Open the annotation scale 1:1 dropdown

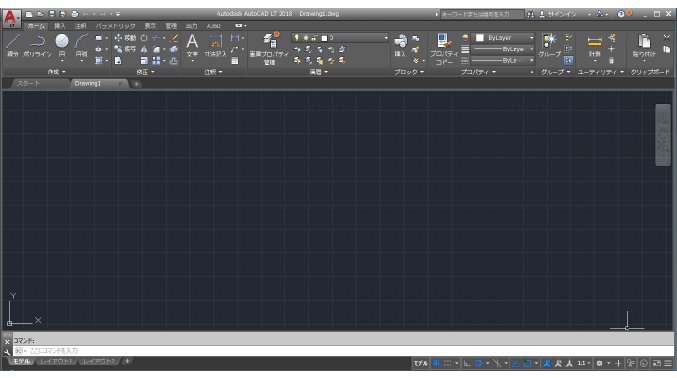tap(584, 363)
